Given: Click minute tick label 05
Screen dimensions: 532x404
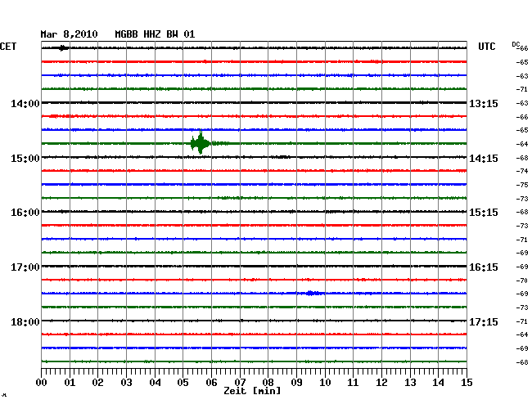Looking at the screenshot, I should (x=183, y=383).
